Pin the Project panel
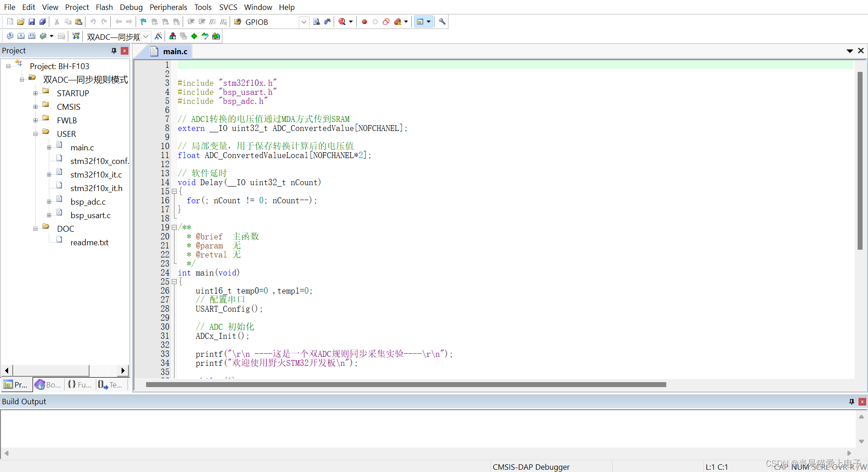868x472 pixels. 114,51
